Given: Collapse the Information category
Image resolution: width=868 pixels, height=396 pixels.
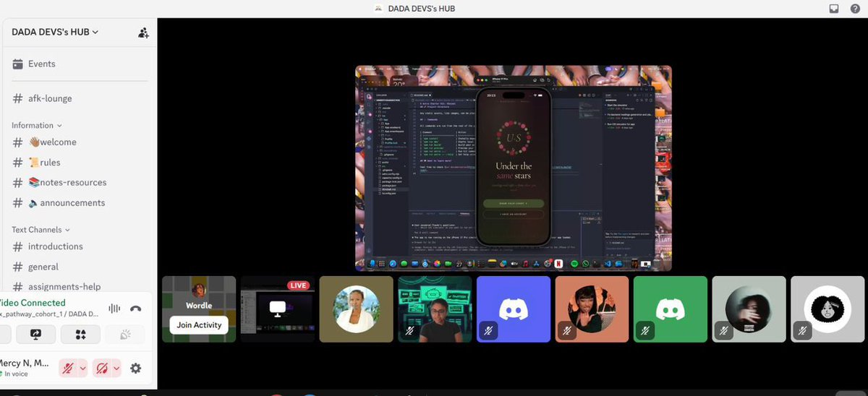Looking at the screenshot, I should 37,125.
